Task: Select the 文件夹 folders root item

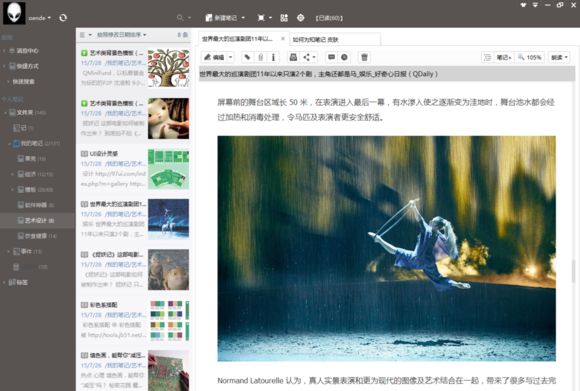Action: point(27,112)
